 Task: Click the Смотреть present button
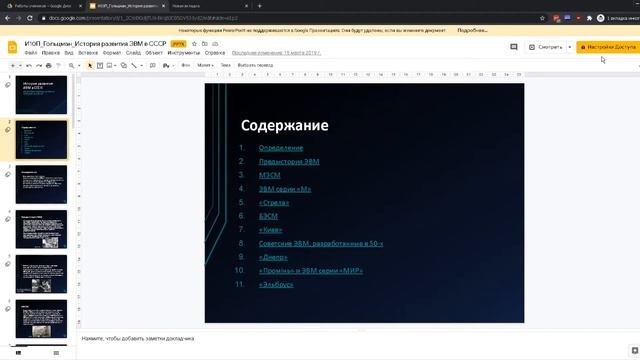point(546,47)
